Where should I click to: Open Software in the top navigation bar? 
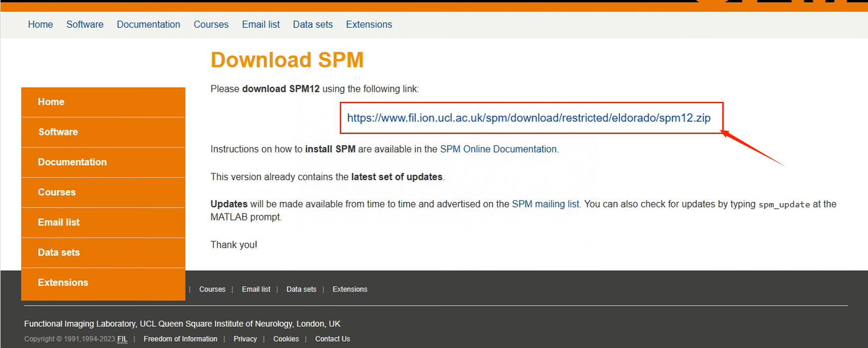85,24
